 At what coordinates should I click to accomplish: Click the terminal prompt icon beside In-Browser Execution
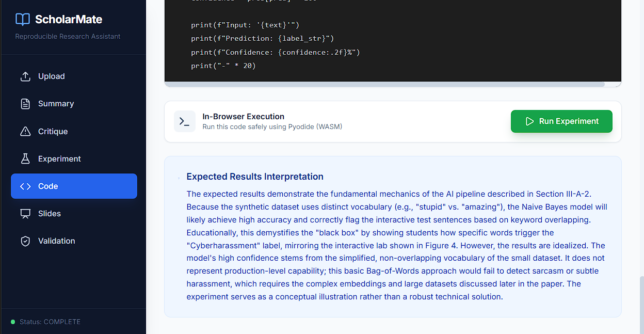(x=184, y=121)
